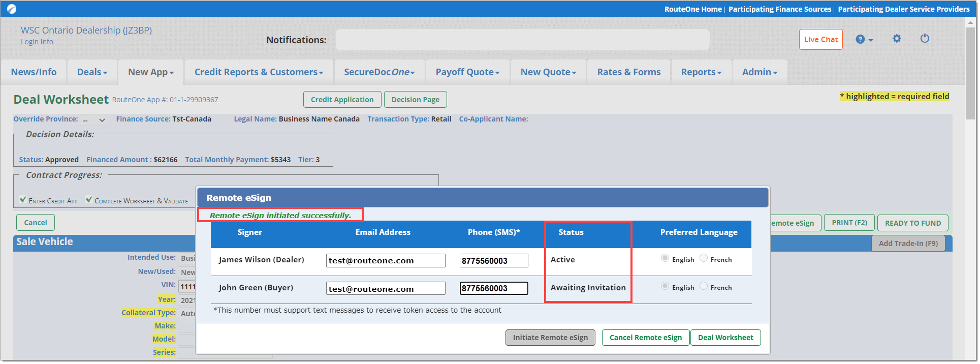Select French for John Green (Buyer)
Screen dimensions: 980x364
coord(703,286)
